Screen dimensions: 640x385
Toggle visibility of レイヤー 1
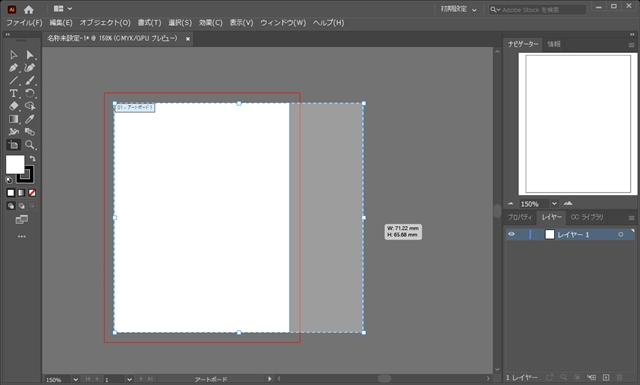pyautogui.click(x=511, y=234)
